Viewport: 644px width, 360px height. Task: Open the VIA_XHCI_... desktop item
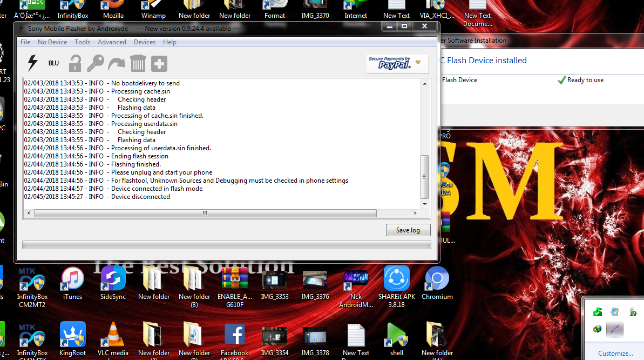437,10
